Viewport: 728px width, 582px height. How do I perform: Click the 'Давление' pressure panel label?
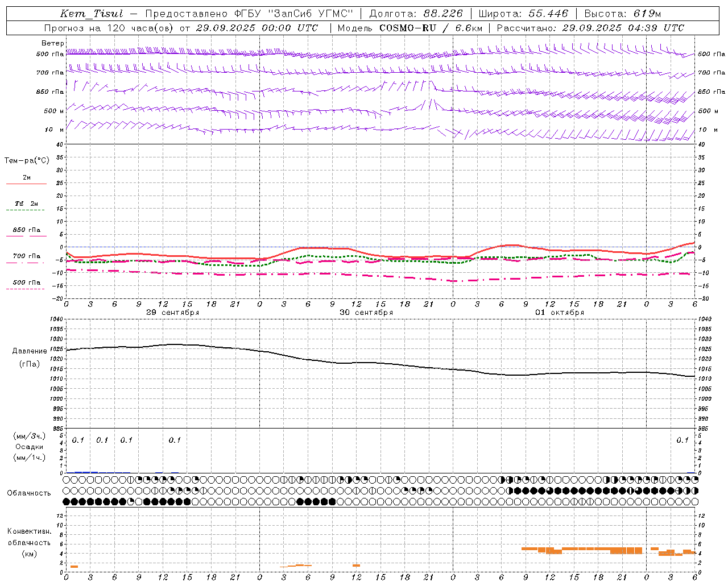[x=30, y=351]
